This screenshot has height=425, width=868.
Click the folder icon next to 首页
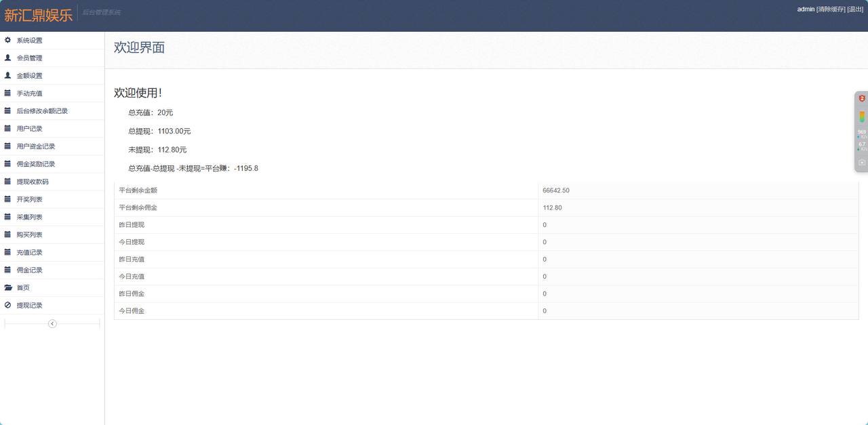[x=8, y=287]
